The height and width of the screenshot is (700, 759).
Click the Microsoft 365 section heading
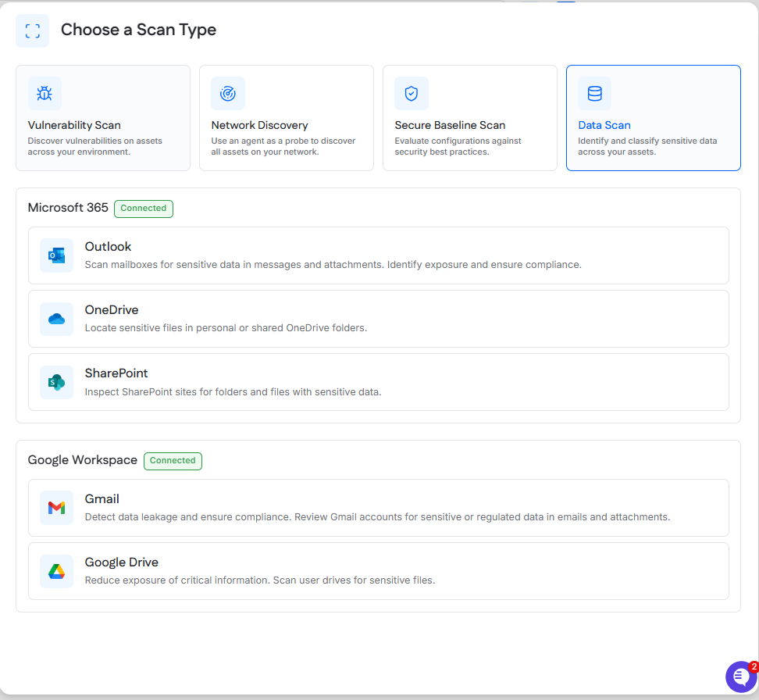coord(68,208)
